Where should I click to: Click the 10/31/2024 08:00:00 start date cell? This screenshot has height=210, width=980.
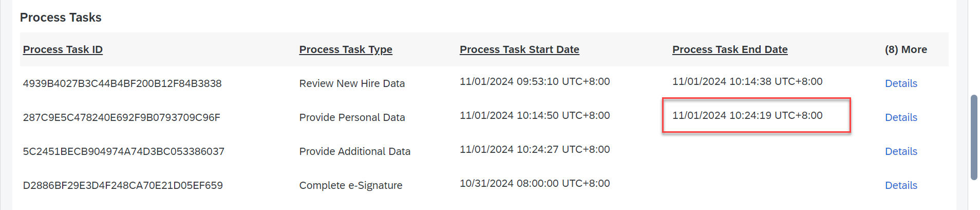[x=535, y=183]
